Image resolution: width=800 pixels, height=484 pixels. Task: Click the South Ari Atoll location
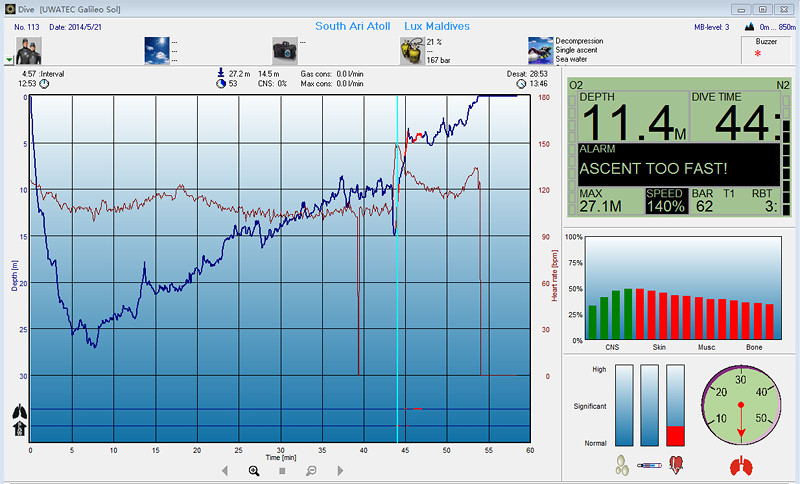click(x=353, y=27)
